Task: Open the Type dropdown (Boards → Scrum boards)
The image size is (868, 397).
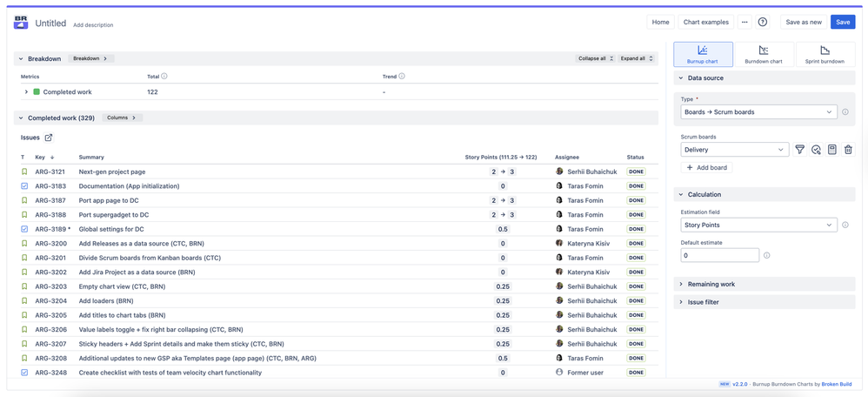Action: point(758,112)
